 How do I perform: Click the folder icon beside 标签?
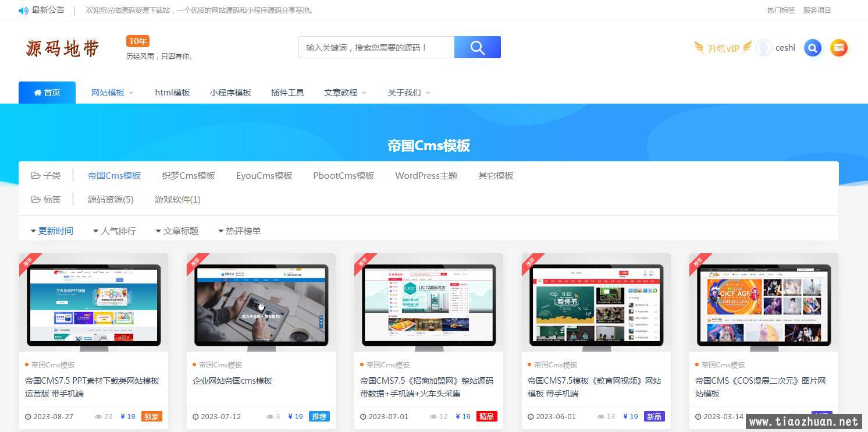pyautogui.click(x=35, y=199)
